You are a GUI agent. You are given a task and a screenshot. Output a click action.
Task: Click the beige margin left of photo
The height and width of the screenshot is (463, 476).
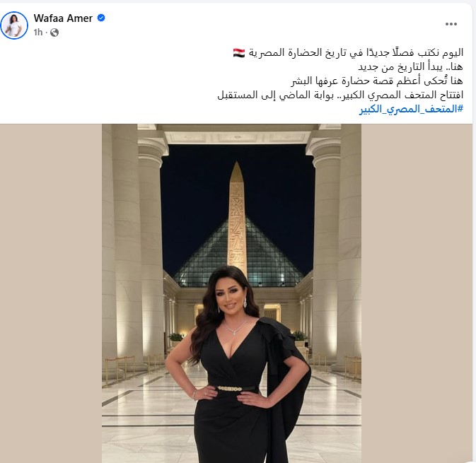point(51,293)
